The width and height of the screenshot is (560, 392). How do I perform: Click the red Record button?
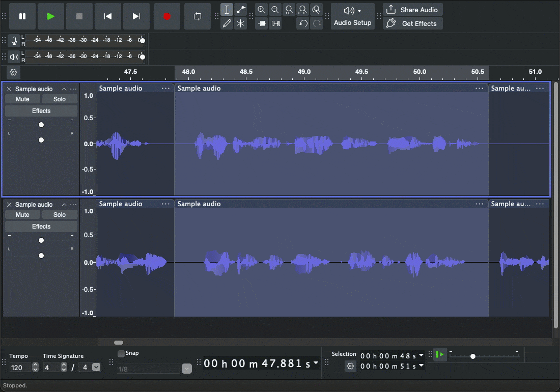pos(166,16)
